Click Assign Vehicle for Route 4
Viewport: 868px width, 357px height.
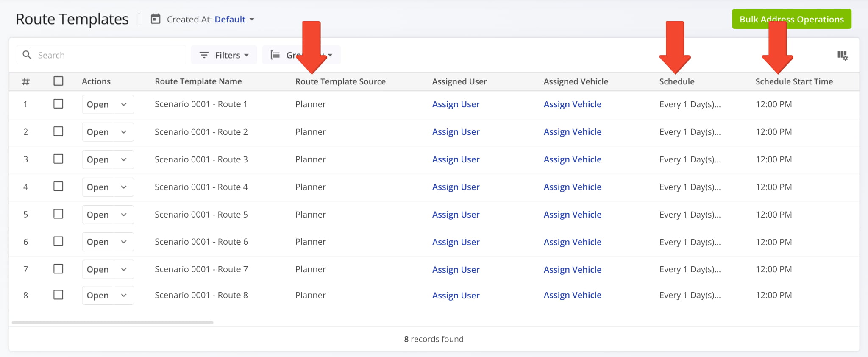pyautogui.click(x=572, y=187)
